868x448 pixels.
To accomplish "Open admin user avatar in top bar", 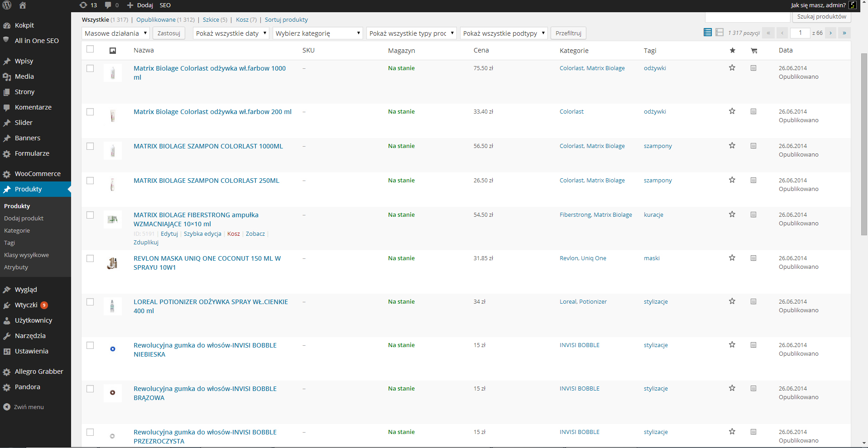I will point(853,5).
